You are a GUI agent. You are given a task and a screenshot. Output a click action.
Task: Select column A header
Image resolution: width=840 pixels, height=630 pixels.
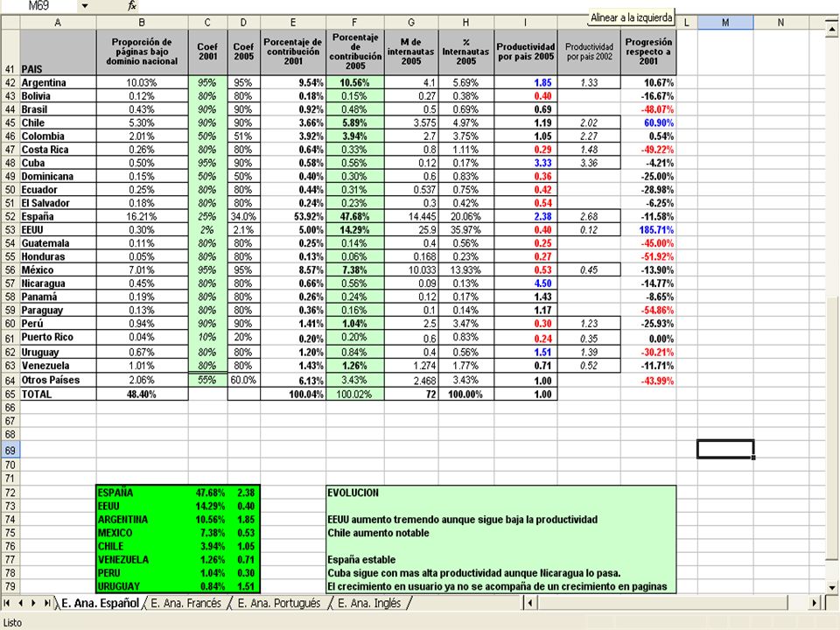click(58, 23)
